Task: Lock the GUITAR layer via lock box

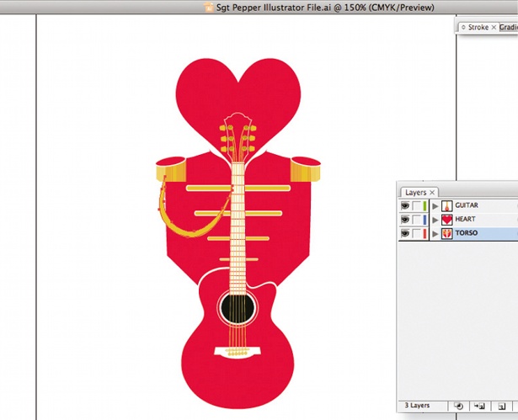Action: click(416, 206)
